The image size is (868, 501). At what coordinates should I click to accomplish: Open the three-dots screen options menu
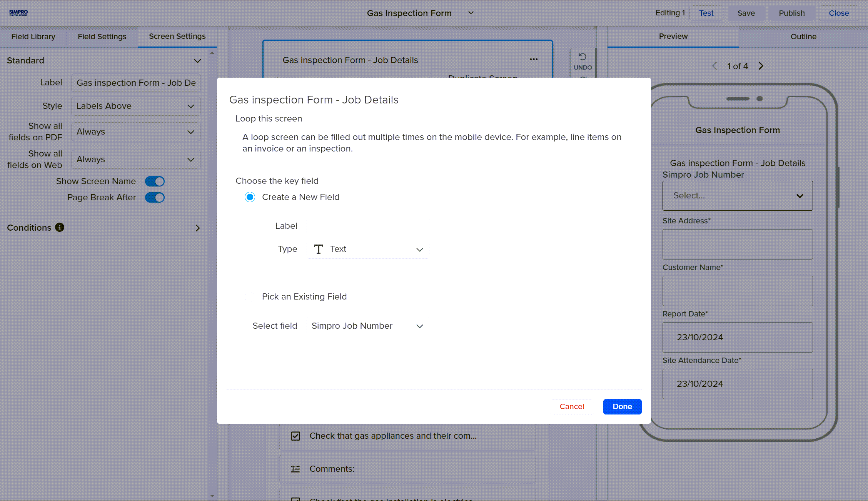(x=534, y=59)
